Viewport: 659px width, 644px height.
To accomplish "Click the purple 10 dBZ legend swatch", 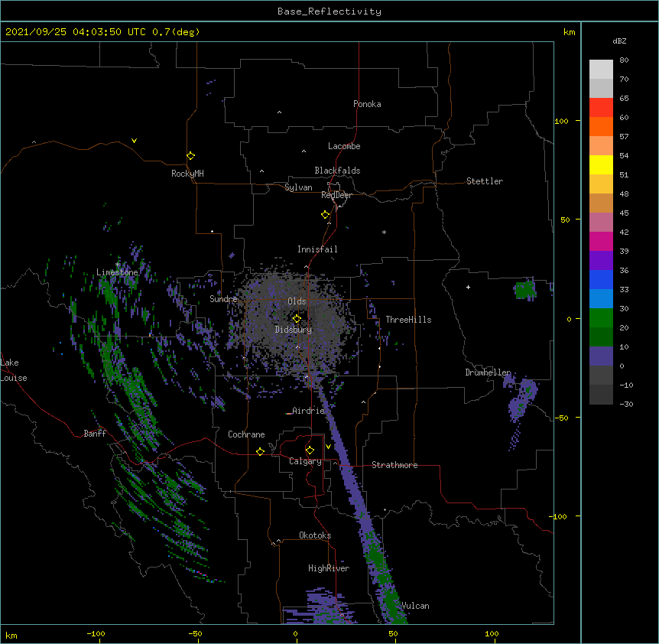I will tap(601, 356).
